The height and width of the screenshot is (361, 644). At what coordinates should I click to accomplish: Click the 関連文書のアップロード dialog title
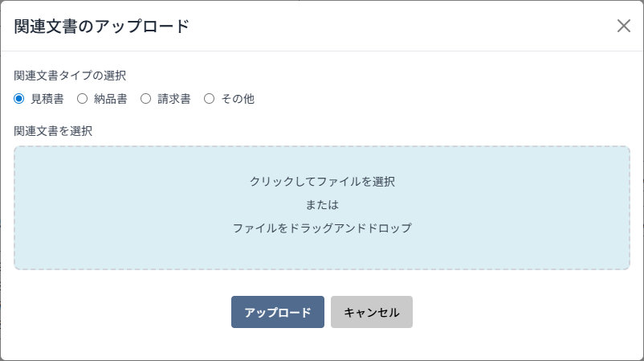pos(102,26)
